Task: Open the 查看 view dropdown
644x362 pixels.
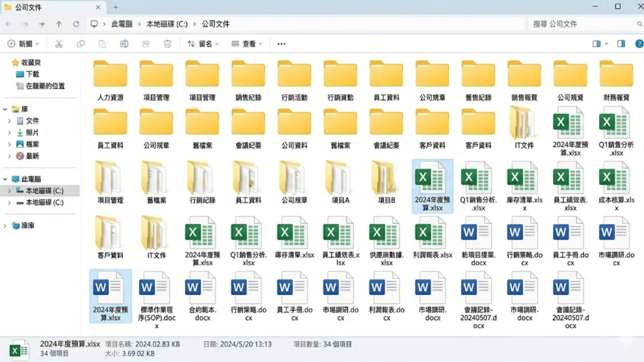Action: tap(247, 44)
